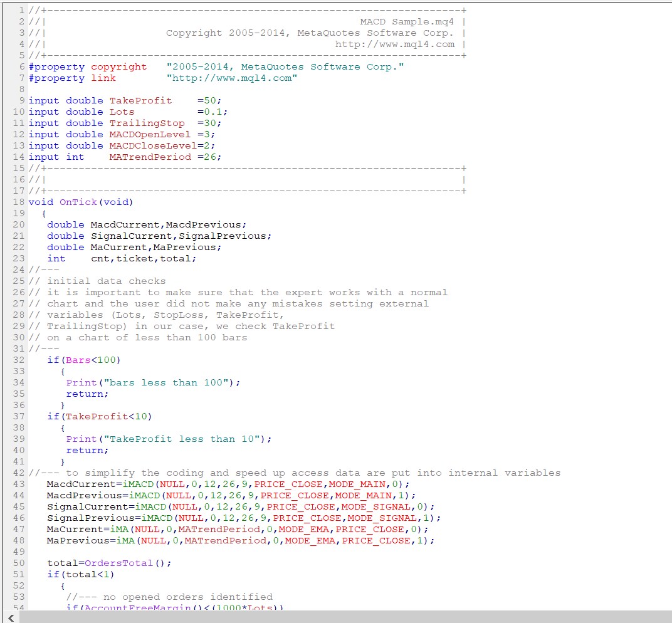This screenshot has height=623, width=672.
Task: Click "MODE_SIGNAL" on the SignalCurrent assignment line
Action: tap(376, 506)
